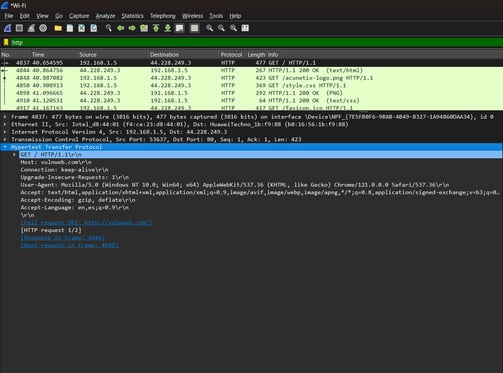Select the Accept-Encoding: gzip, deflate line
This screenshot has width=503, height=373.
(78, 200)
